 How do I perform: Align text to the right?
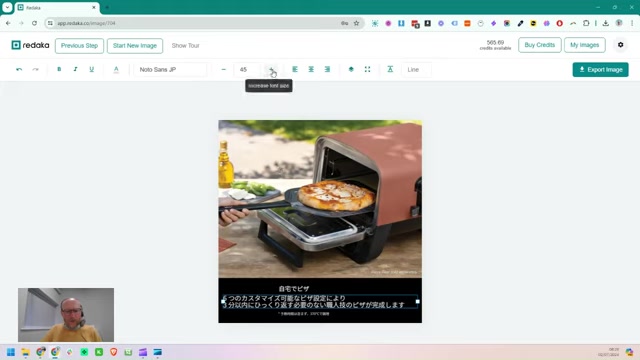(327, 69)
